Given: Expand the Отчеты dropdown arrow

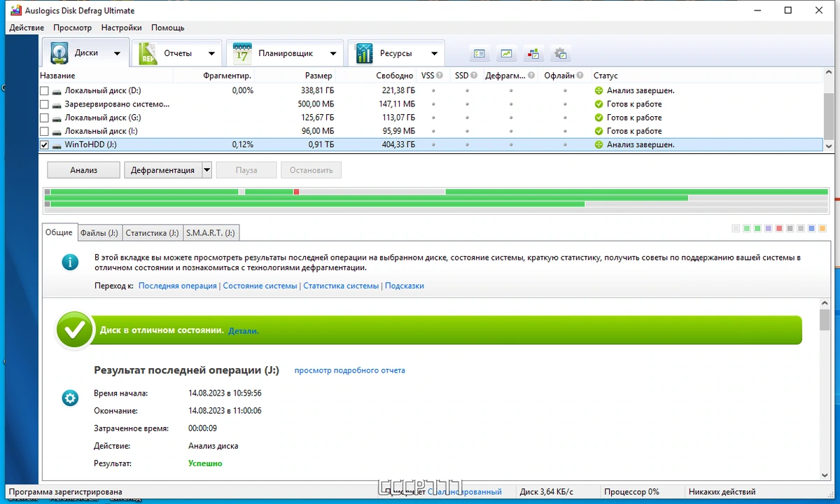Looking at the screenshot, I should 211,54.
